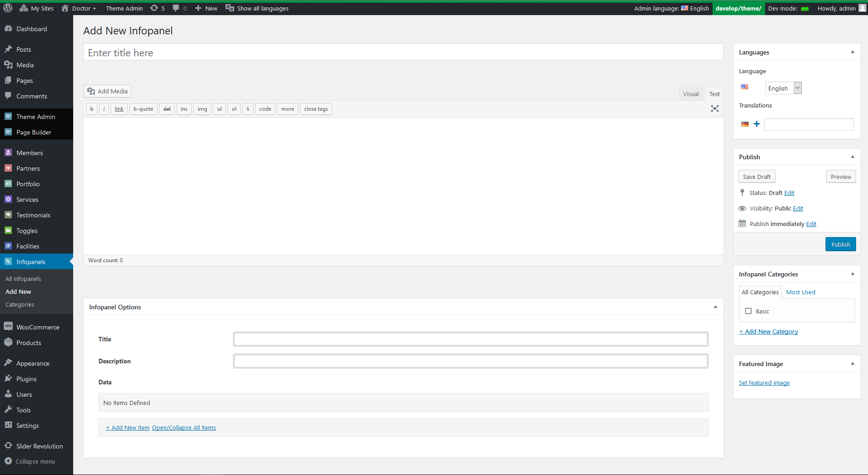Click the WooCommerce sidebar icon
This screenshot has height=475, width=868.
point(8,326)
